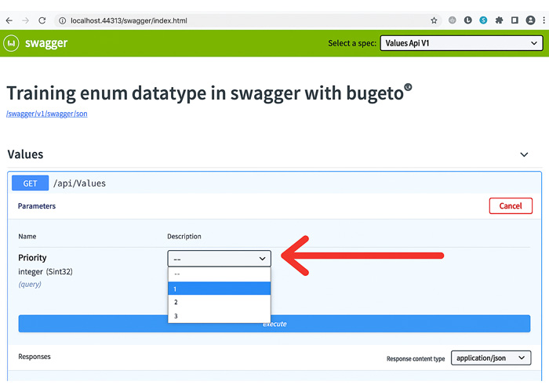Image resolution: width=549 pixels, height=392 pixels.
Task: Open the application/json response type dropdown
Action: [x=491, y=358]
